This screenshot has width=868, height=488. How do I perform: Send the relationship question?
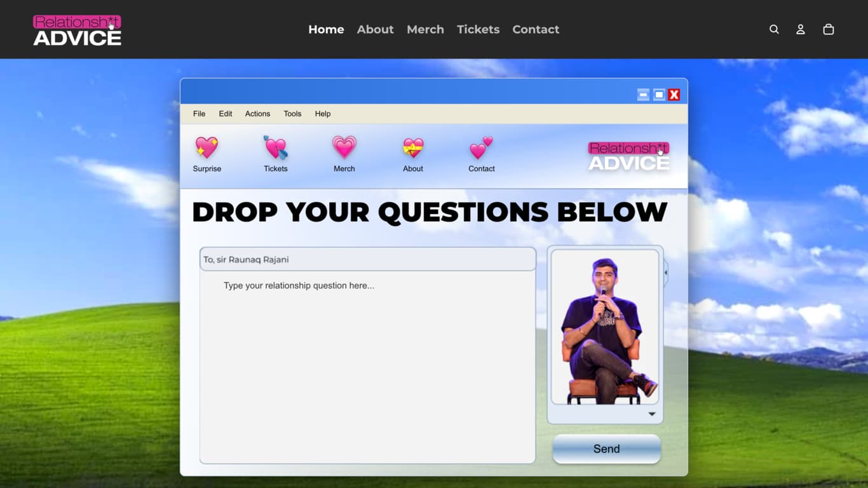click(607, 449)
